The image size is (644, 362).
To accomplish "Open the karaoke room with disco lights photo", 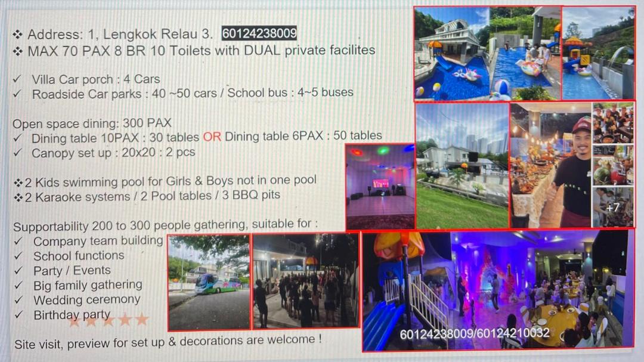I will (x=380, y=187).
